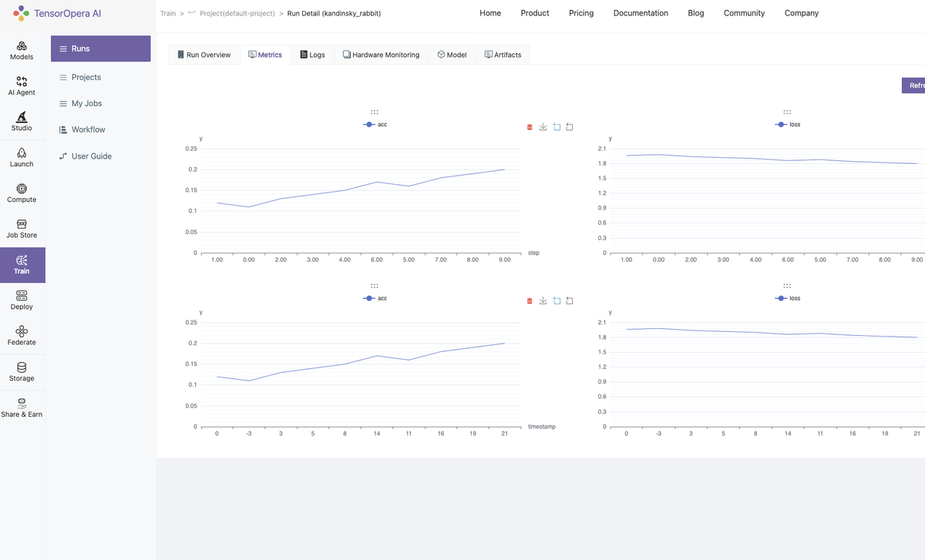
Task: Go to Home in top navigation
Action: point(490,13)
